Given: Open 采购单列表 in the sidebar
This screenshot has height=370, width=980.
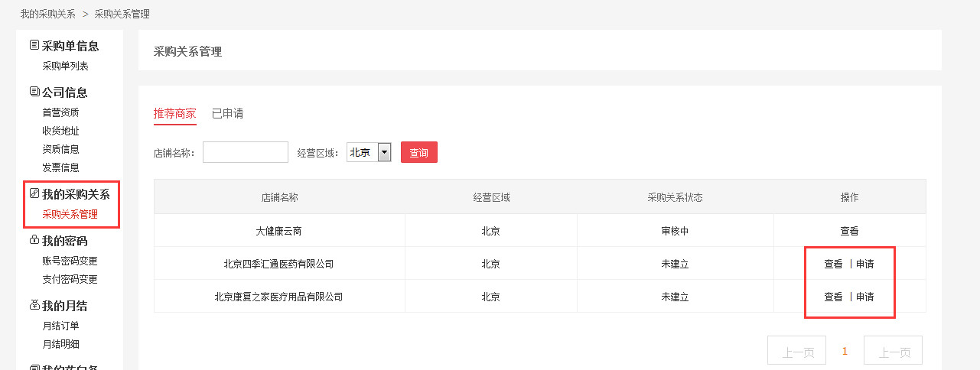Looking at the screenshot, I should (65, 66).
